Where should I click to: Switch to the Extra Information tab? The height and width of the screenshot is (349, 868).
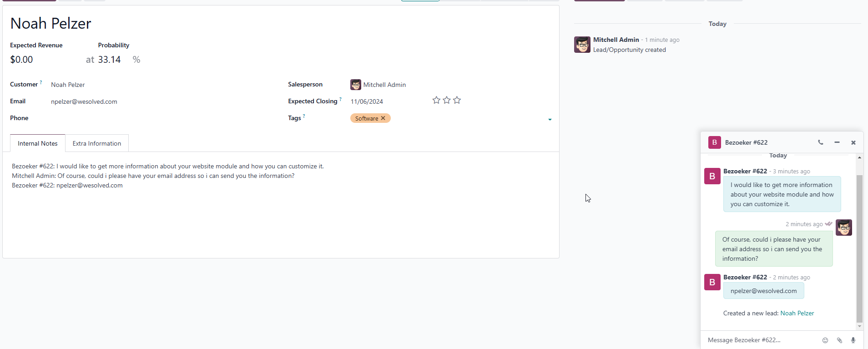click(96, 143)
